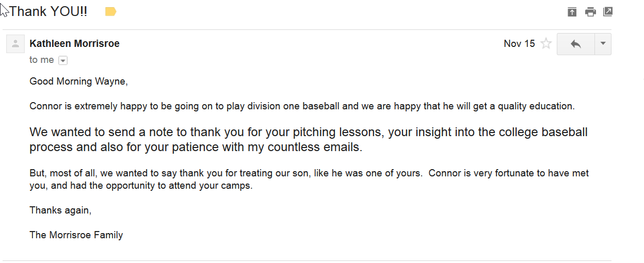Show details using the arrow beside "to me"
This screenshot has height=263, width=644.
click(63, 60)
